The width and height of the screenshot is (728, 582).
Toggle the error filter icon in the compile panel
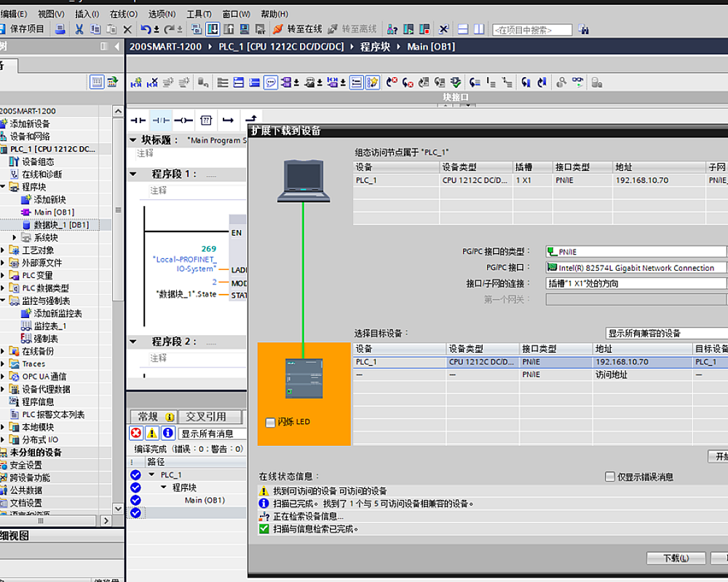click(136, 434)
